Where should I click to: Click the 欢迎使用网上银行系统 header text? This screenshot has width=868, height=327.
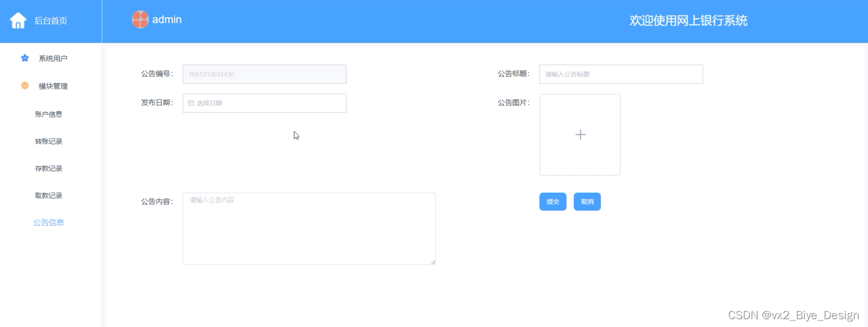tap(688, 20)
